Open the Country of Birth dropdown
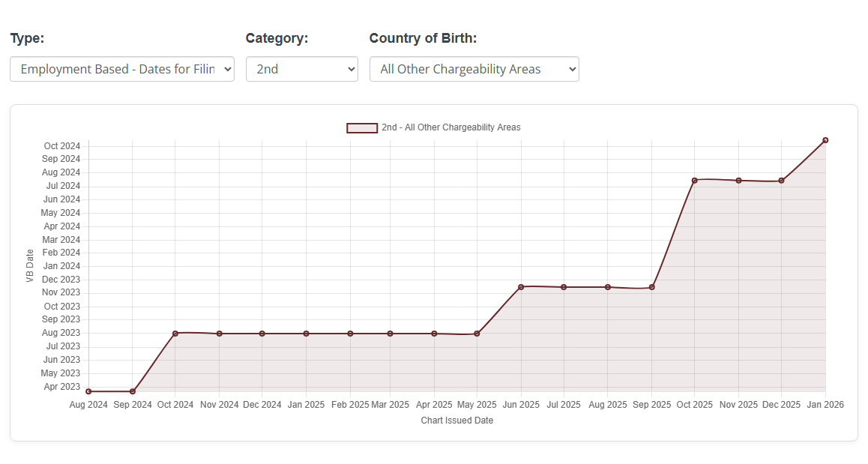The width and height of the screenshot is (868, 464). coord(474,68)
